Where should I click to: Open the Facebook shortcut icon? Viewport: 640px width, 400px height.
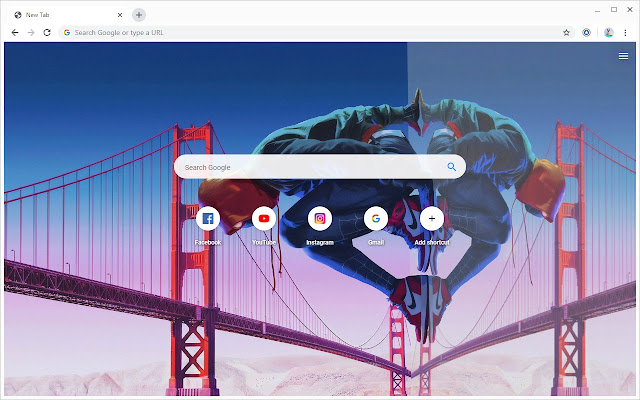208,219
